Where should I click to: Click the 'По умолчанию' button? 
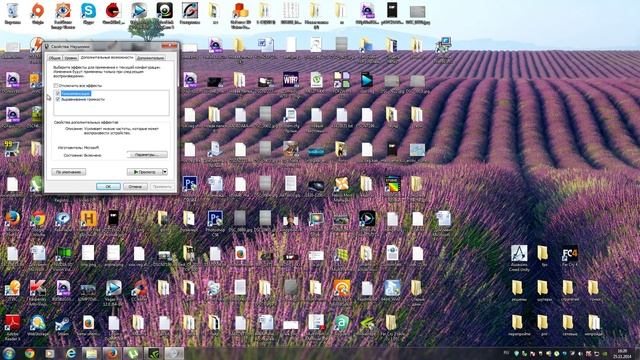point(69,172)
